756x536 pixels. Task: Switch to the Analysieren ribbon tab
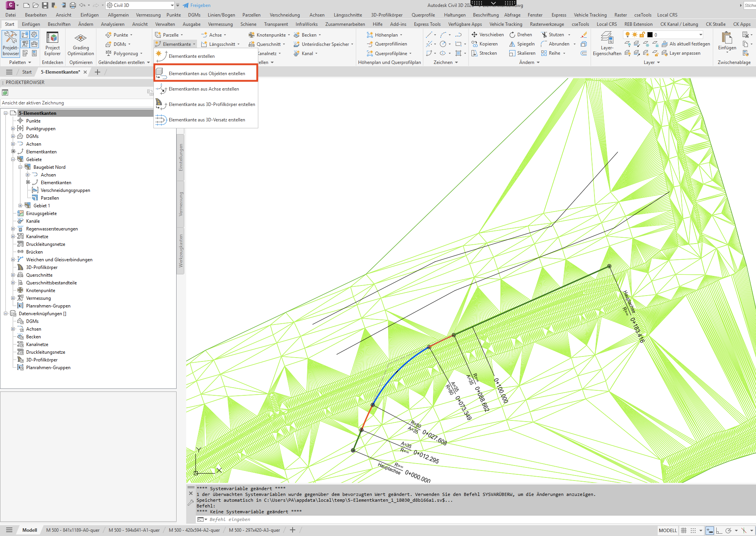pos(113,24)
